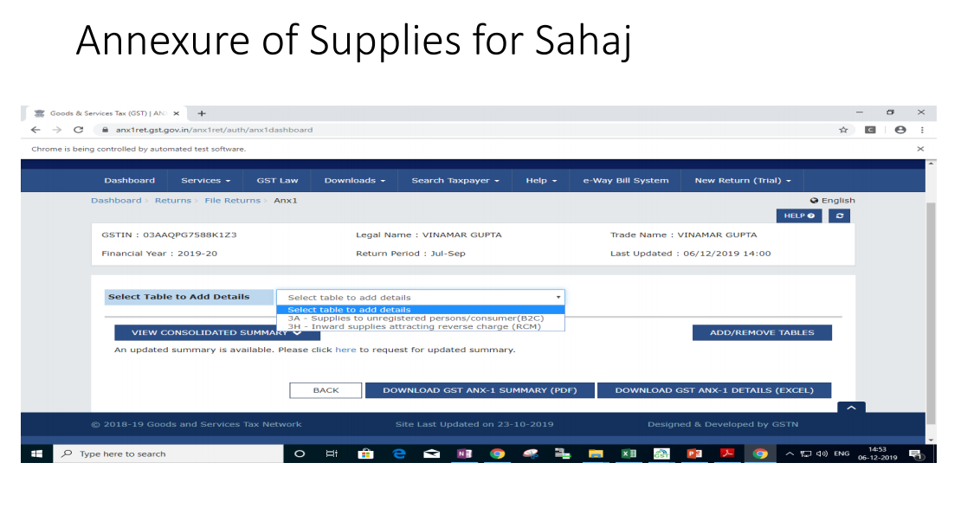Expand the Services menu
Viewport: 980px width, 508px height.
(x=206, y=180)
